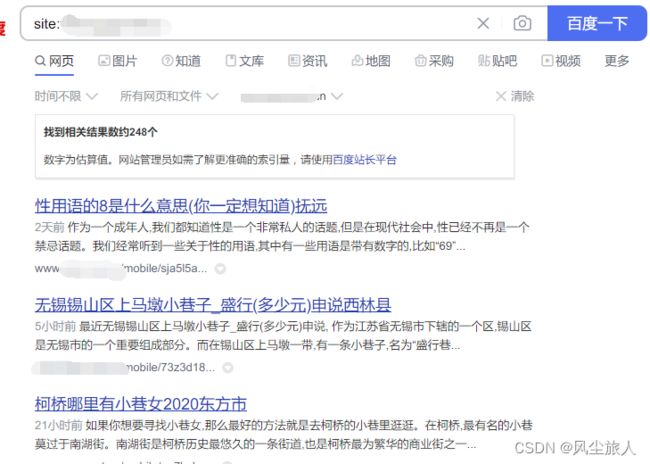Open the 资讯 tab
The image size is (650, 464).
tap(308, 61)
